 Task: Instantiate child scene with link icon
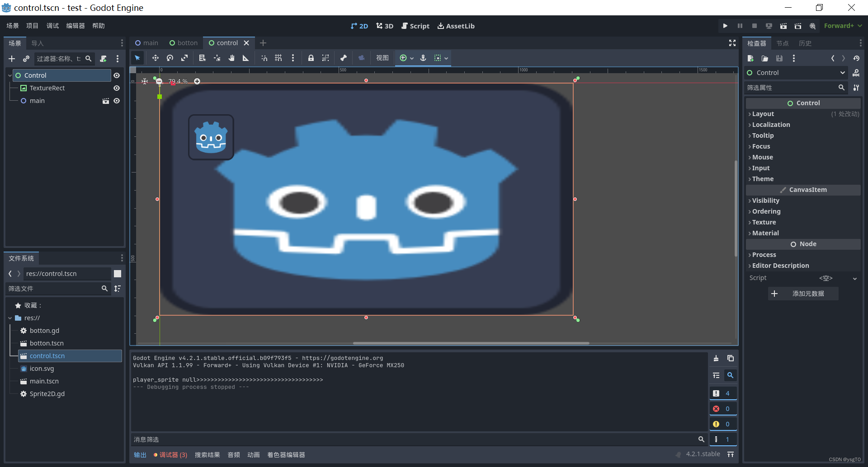(26, 59)
